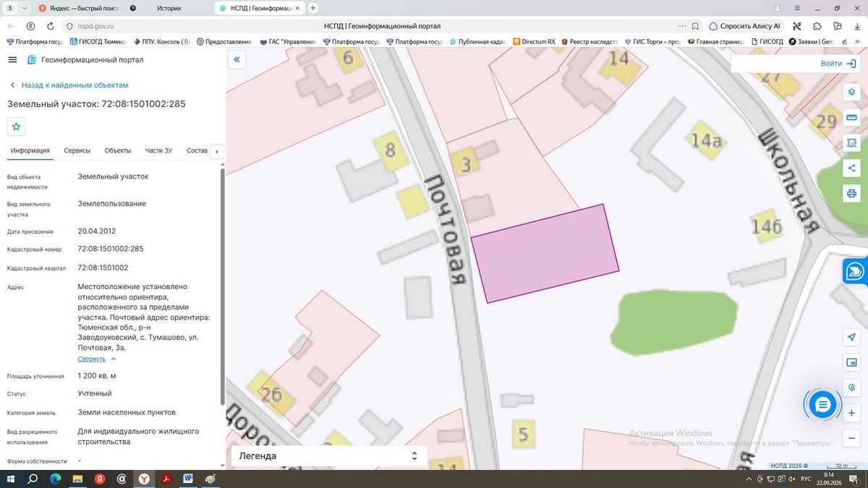Image resolution: width=868 pixels, height=488 pixels.
Task: Expand the Легенда panel
Action: pyautogui.click(x=329, y=456)
